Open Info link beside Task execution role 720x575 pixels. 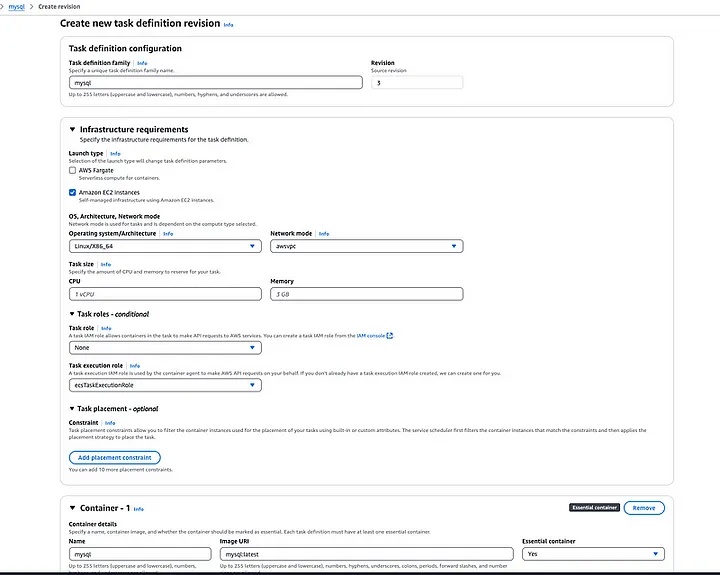135,366
